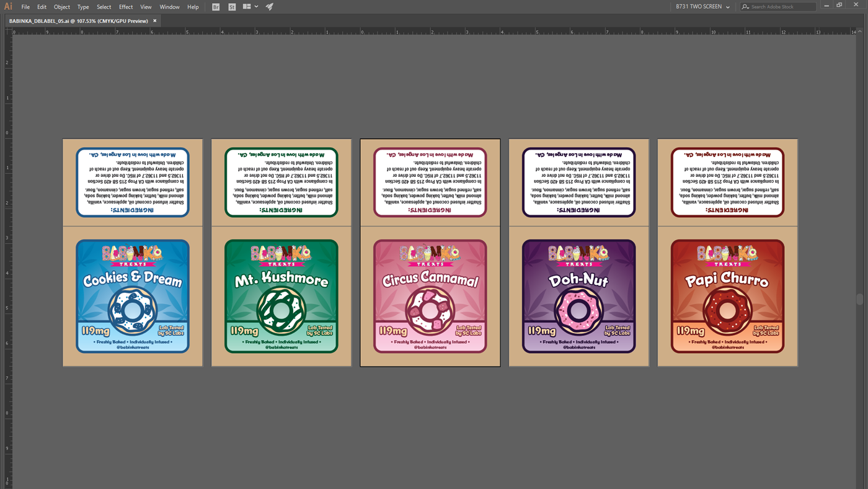Open the View menu

(146, 7)
